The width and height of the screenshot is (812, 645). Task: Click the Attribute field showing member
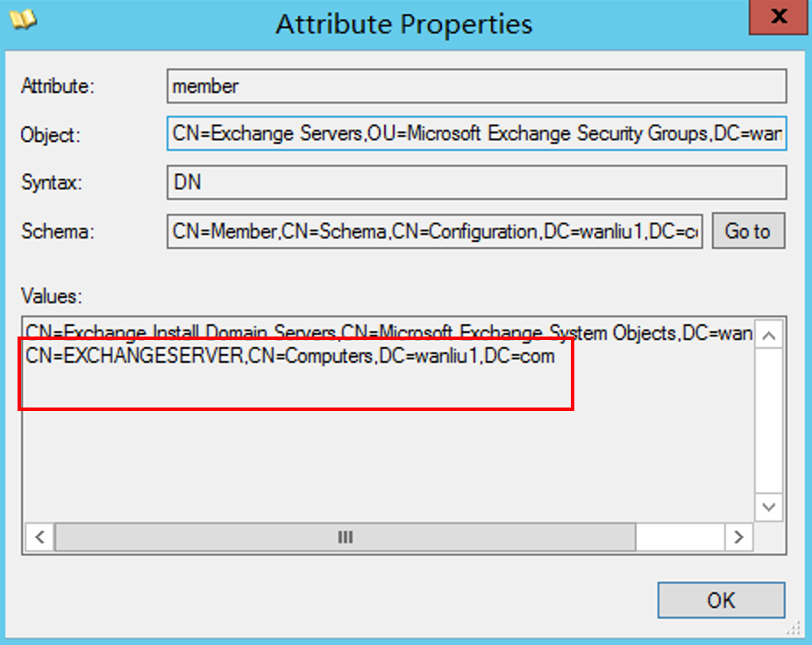(476, 86)
